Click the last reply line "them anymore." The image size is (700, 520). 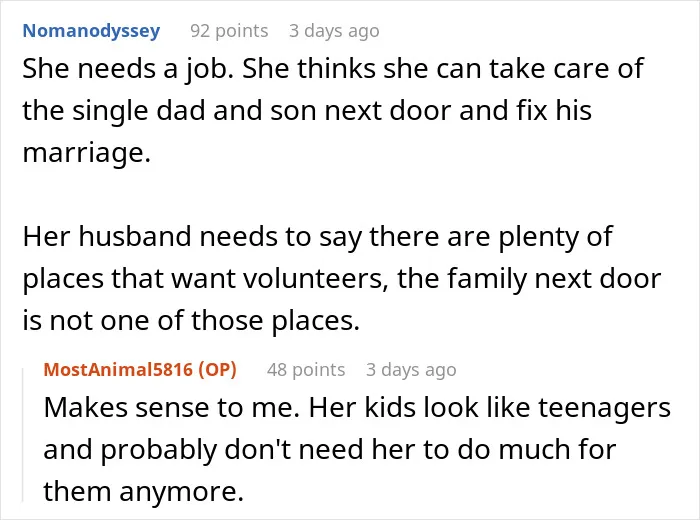pos(143,492)
